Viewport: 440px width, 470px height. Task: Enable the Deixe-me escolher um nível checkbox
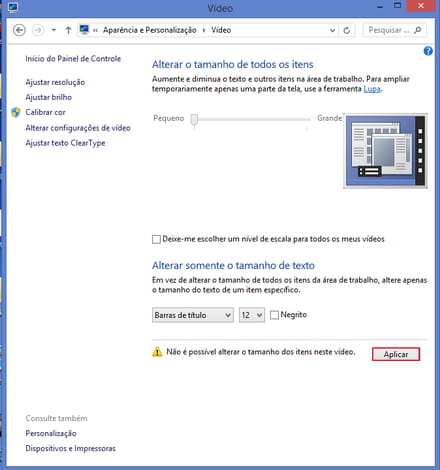156,239
